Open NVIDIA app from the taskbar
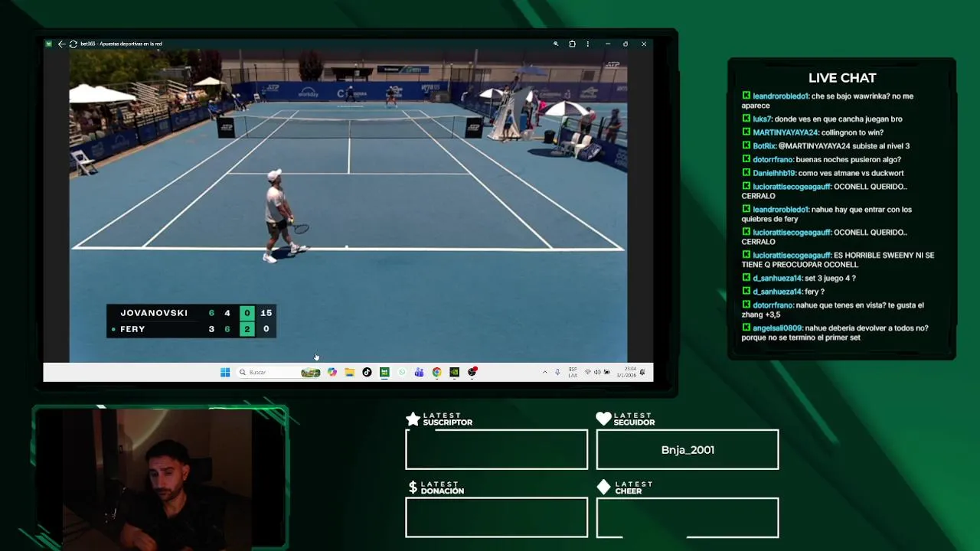Viewport: 980px width, 551px height. pyautogui.click(x=454, y=372)
